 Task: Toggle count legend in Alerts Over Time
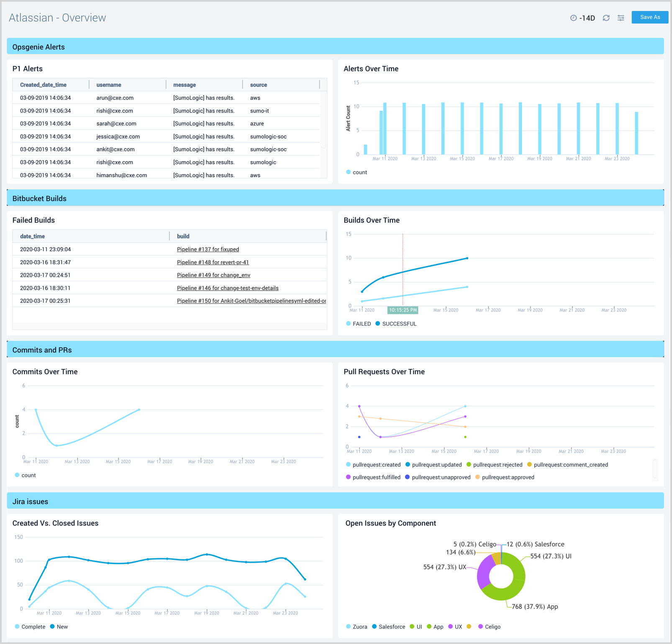pos(357,172)
